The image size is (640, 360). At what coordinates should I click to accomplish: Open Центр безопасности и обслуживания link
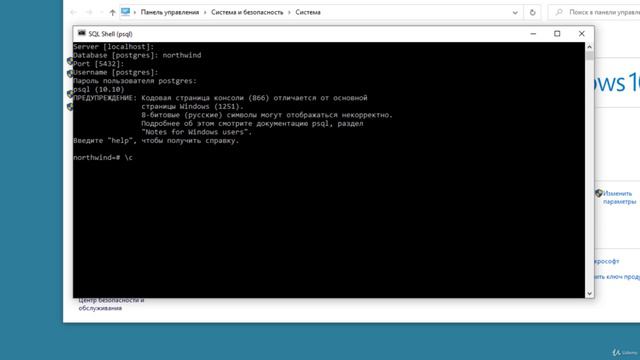click(111, 304)
